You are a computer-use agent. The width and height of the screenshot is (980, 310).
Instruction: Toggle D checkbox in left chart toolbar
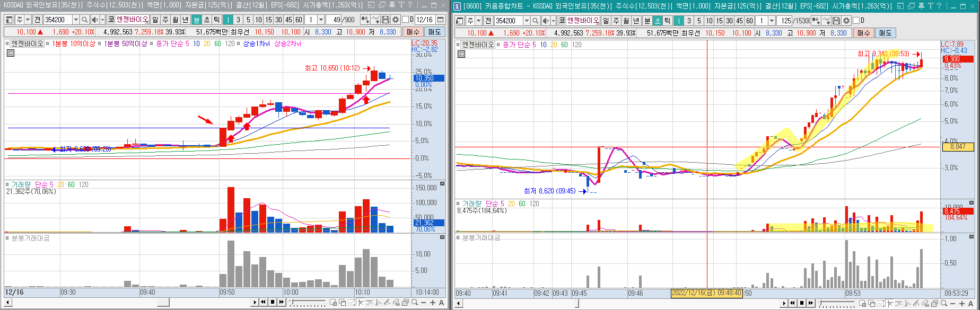coord(406,20)
